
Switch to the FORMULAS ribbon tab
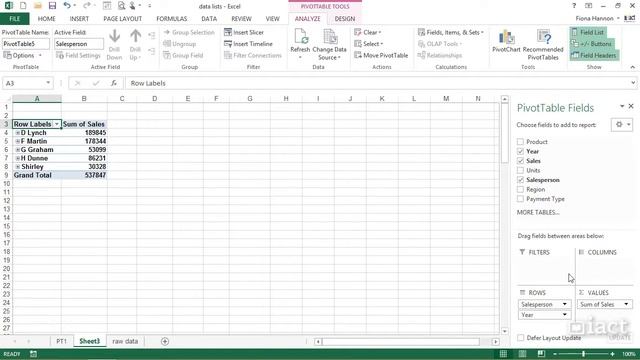pyautogui.click(x=171, y=19)
